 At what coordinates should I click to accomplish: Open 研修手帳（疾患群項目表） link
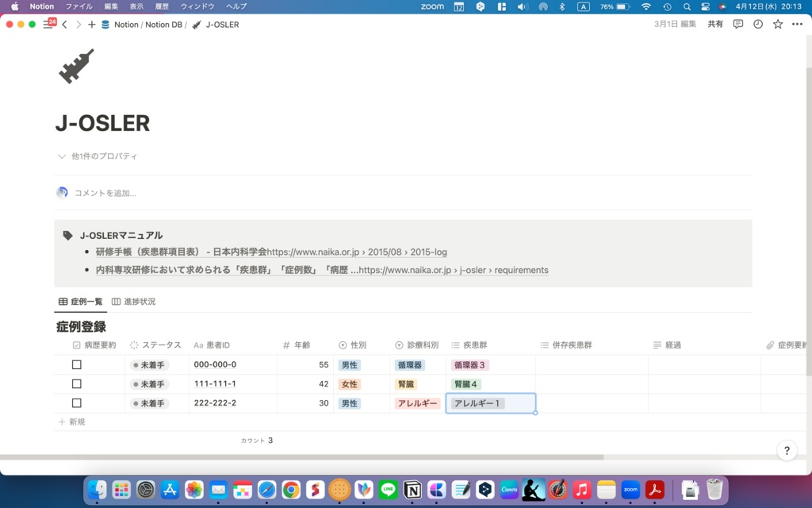coord(271,252)
